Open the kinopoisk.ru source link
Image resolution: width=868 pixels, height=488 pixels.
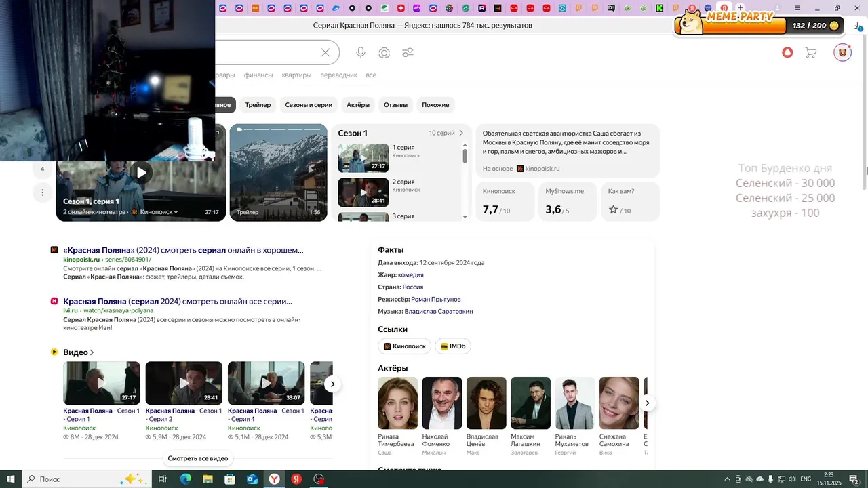(538, 169)
